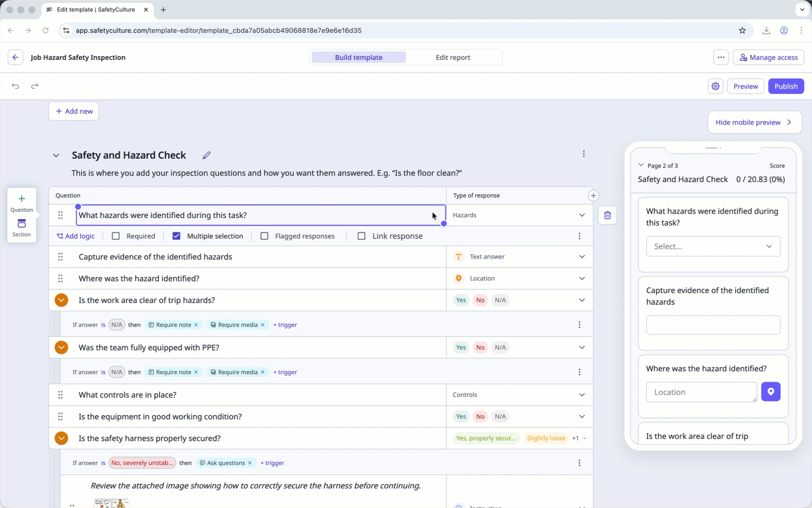Click Add new button
The height and width of the screenshot is (508, 812).
74,111
